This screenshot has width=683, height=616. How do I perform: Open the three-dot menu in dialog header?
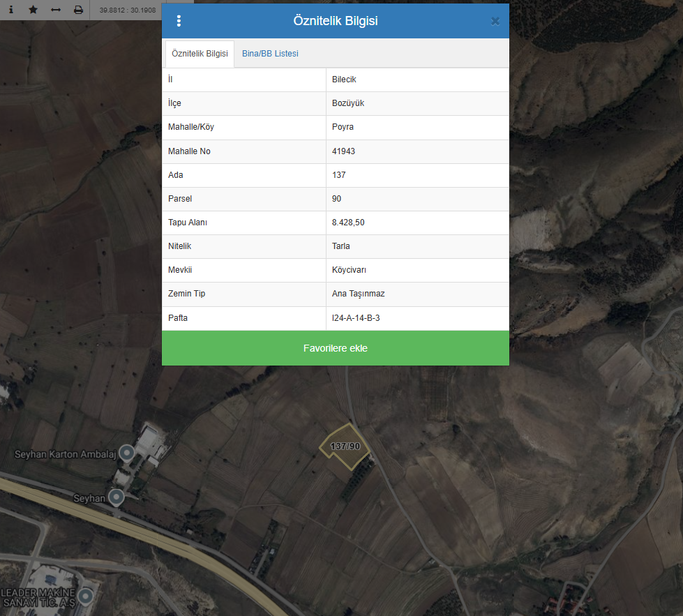pos(179,21)
